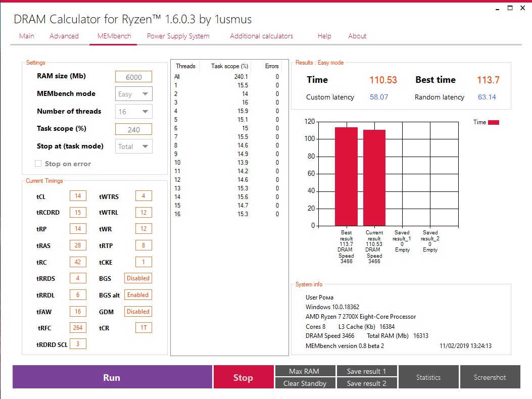This screenshot has width=532, height=399.
Task: Toggle the Stop on error checkbox
Action: (x=38, y=164)
